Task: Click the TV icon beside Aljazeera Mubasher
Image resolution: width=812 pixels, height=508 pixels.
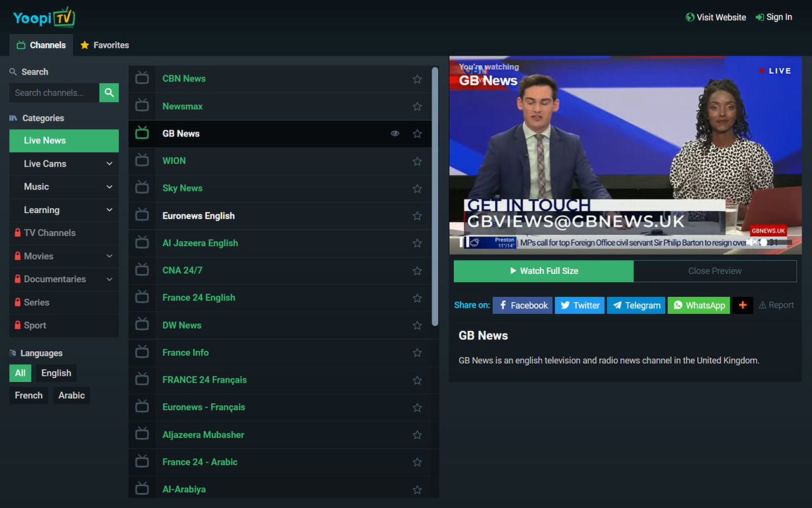Action: 142,434
